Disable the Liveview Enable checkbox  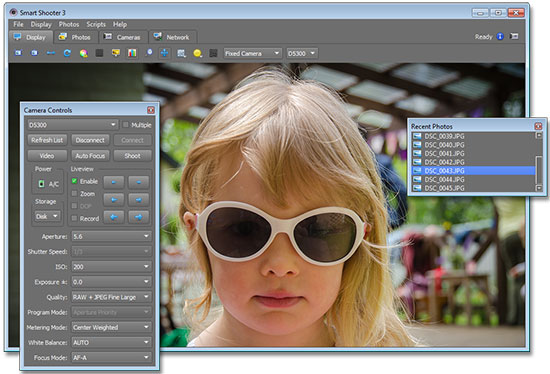pos(74,181)
